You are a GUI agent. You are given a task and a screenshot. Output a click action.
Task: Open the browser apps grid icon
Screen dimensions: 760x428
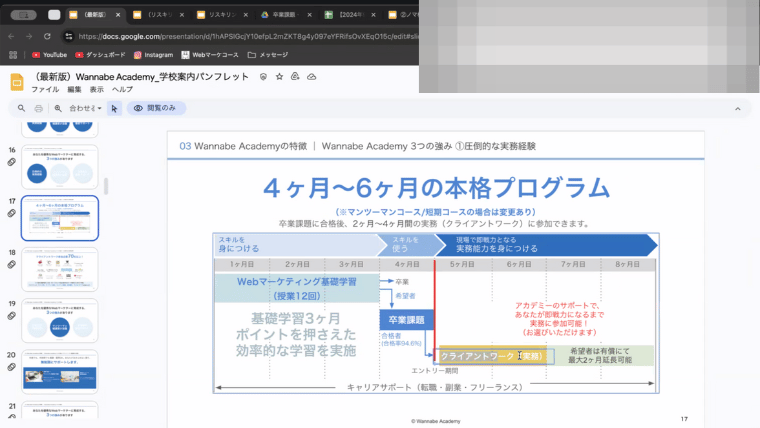click(x=13, y=55)
